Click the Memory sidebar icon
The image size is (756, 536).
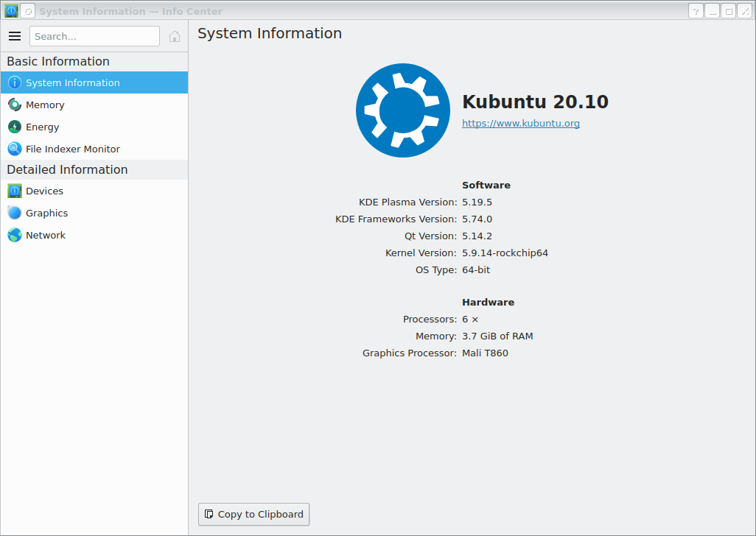(x=15, y=105)
